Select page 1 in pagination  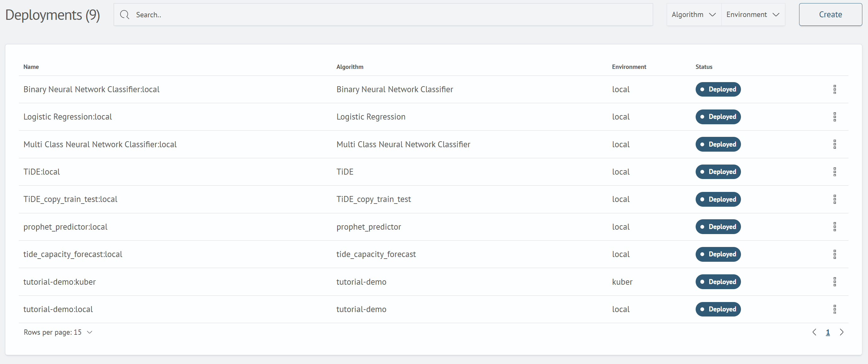coord(827,332)
